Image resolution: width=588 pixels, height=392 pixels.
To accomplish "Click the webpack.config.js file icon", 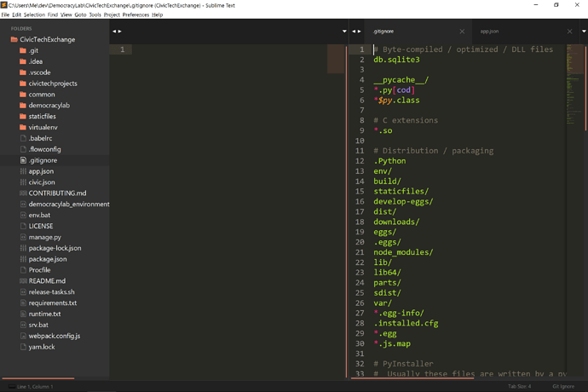I will tap(23, 336).
